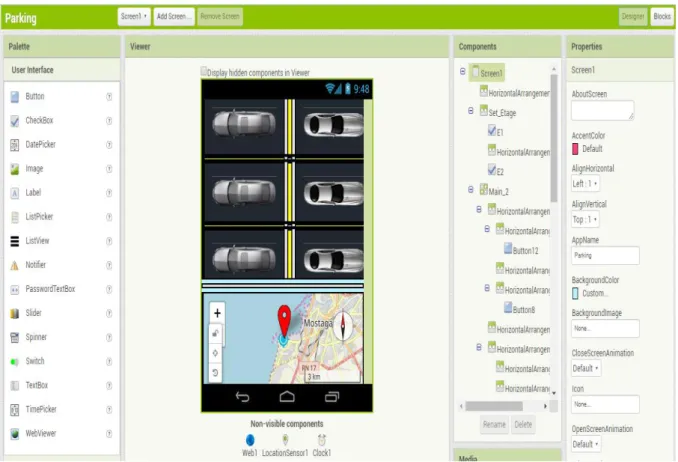
Task: Open the BackgroundColor custom swatch
Action: click(x=575, y=293)
